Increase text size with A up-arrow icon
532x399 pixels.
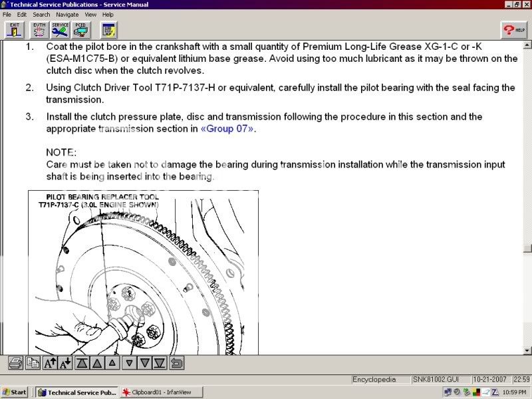pos(50,363)
